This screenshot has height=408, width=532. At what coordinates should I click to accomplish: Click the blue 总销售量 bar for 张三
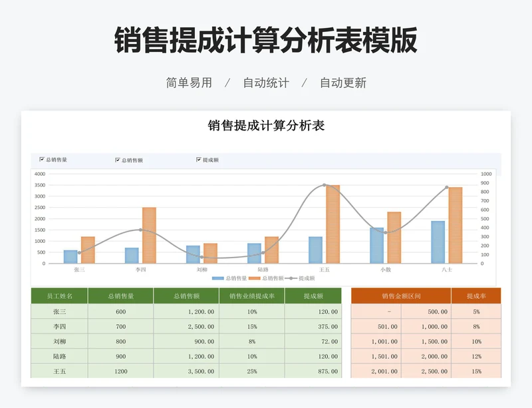[70, 257]
